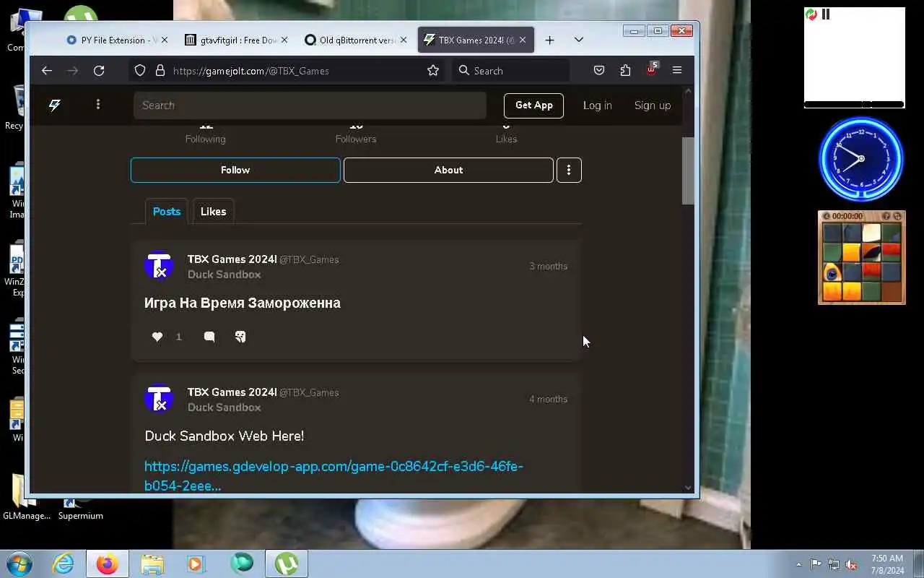This screenshot has width=924, height=578.
Task: Click the muted volume tray icon
Action: click(852, 564)
